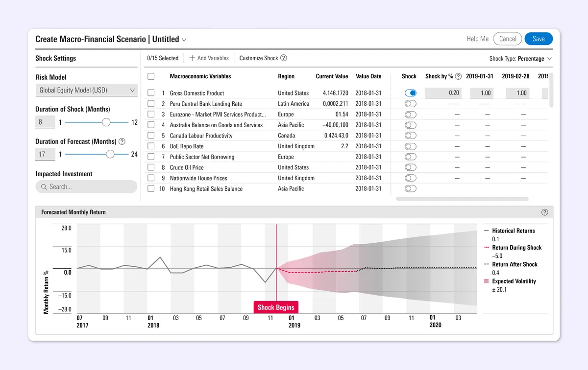Click the Cancel button

coord(508,39)
